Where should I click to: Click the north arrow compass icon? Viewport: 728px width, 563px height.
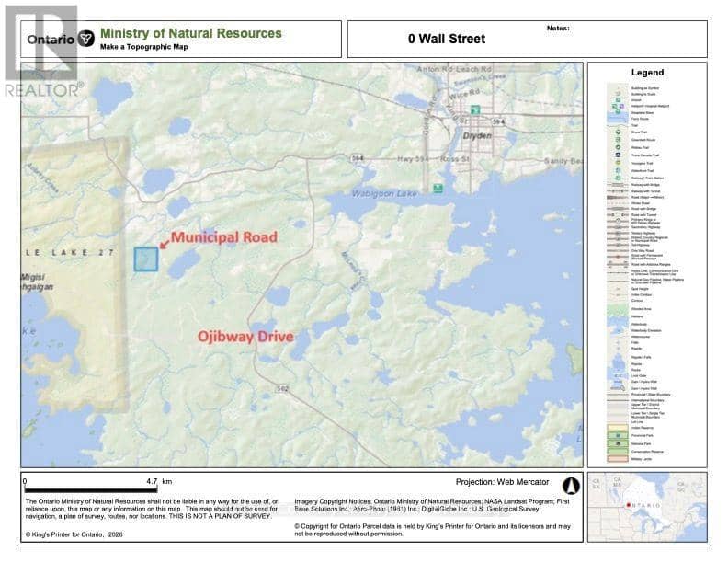(x=571, y=486)
